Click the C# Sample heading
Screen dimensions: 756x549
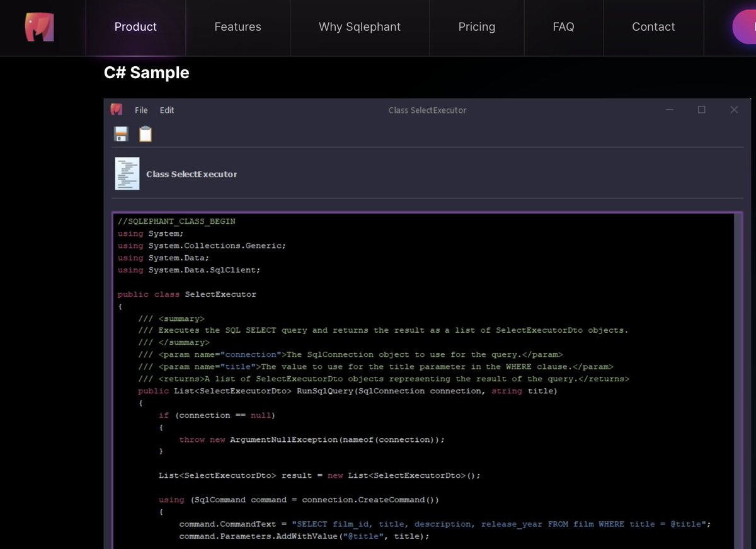[146, 72]
